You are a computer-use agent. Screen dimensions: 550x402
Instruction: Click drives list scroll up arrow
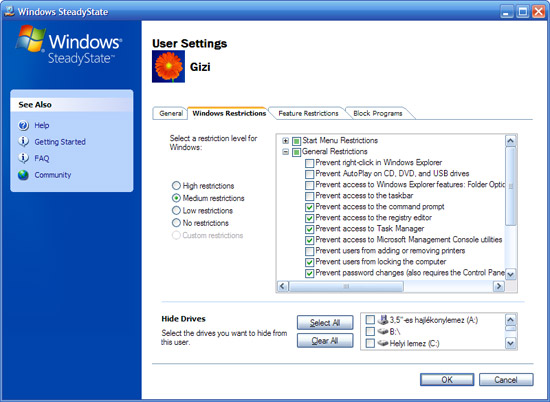click(510, 320)
